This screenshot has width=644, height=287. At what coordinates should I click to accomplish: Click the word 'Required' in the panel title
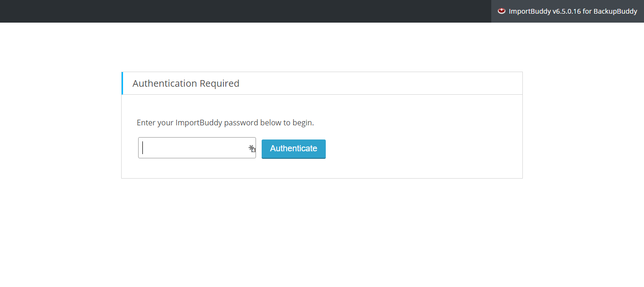[x=220, y=83]
